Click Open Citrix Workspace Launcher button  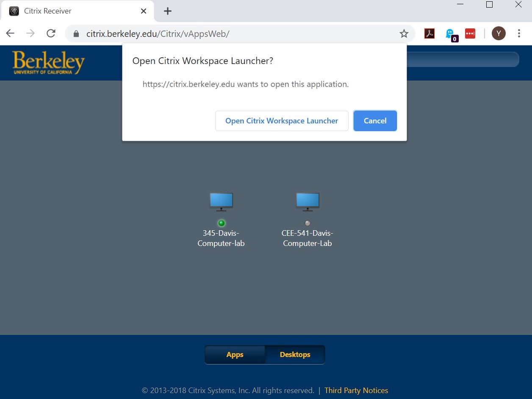coord(282,121)
